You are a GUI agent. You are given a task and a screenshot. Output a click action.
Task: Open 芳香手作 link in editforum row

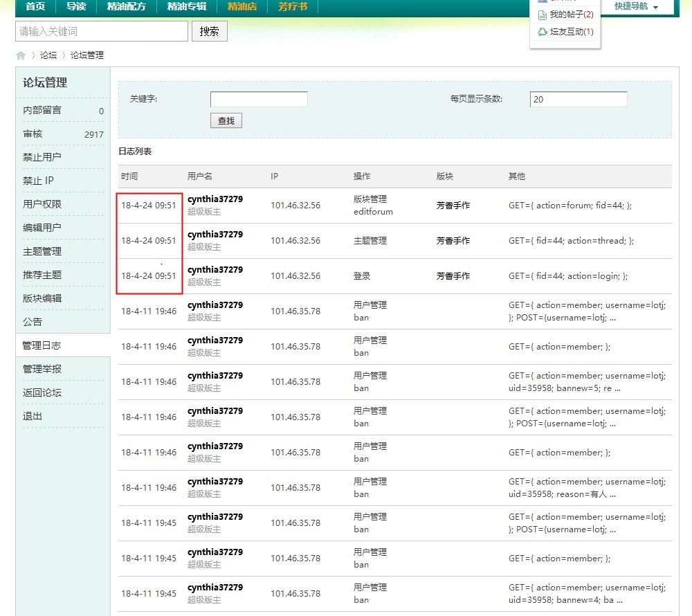(453, 205)
